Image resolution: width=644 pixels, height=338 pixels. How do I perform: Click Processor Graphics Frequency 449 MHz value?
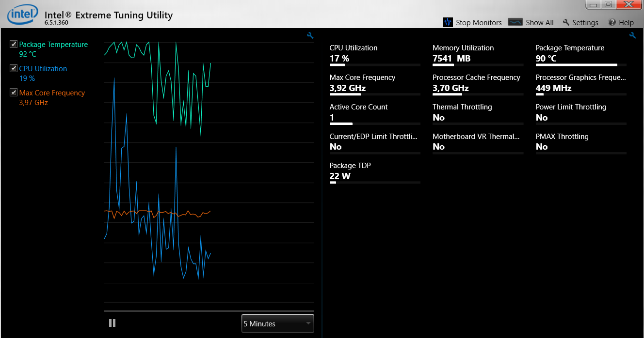pos(554,88)
